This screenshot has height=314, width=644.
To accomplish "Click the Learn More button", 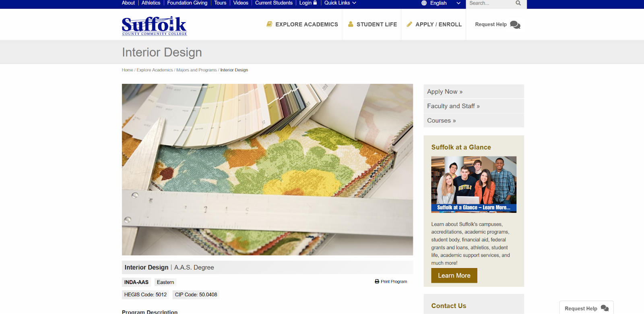I will [x=454, y=275].
